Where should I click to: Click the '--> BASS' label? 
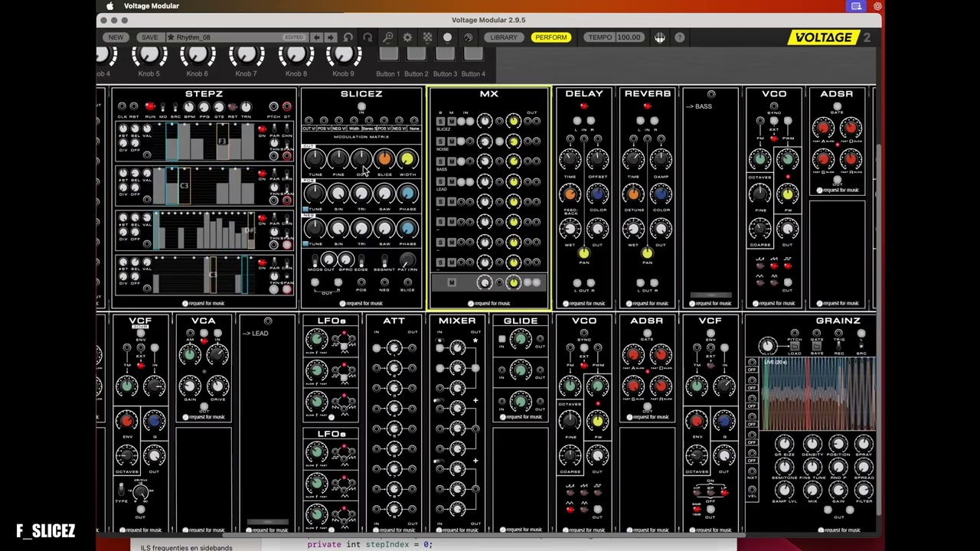click(x=699, y=106)
